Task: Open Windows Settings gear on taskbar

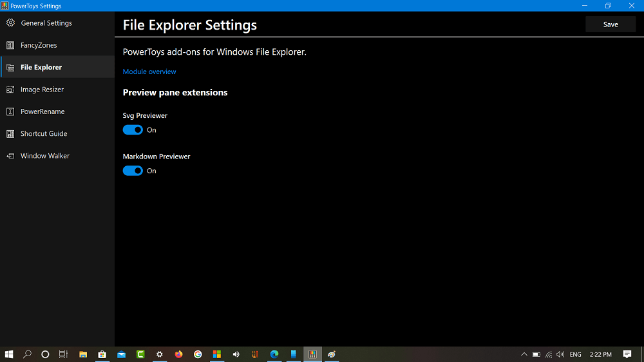Action: tap(160, 354)
